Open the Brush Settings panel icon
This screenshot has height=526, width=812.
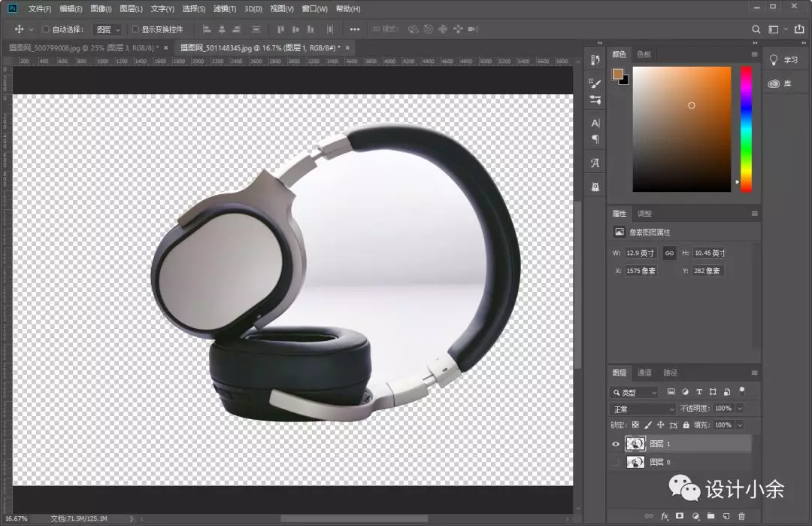click(x=595, y=83)
